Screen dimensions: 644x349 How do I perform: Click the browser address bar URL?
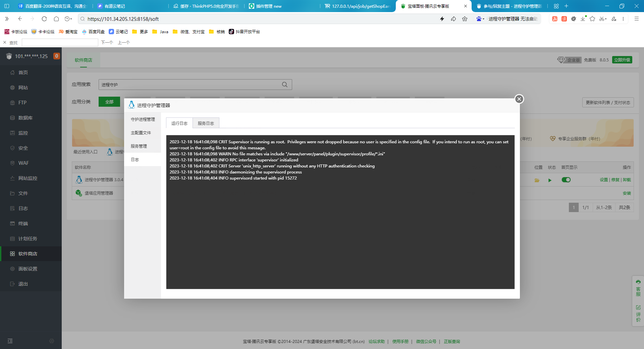(123, 19)
